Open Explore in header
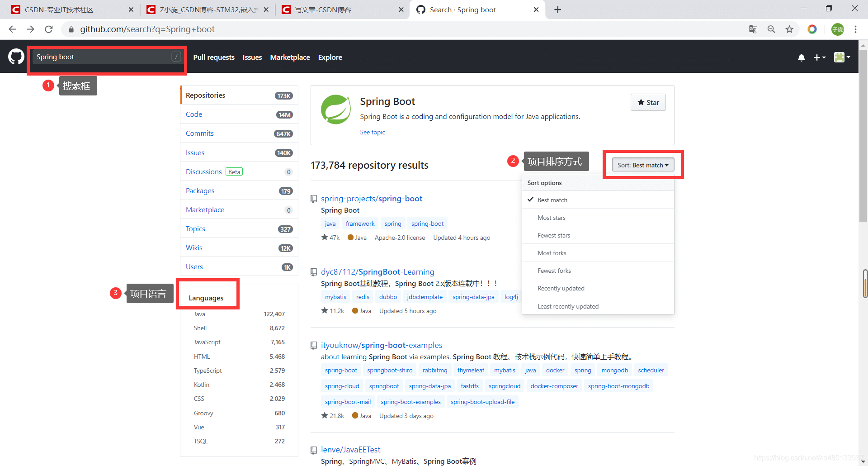 330,57
